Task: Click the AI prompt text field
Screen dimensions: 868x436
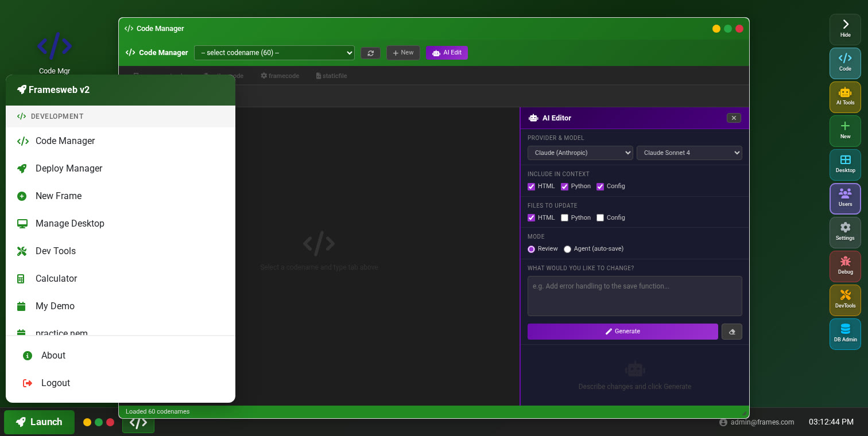Action: [634, 295]
